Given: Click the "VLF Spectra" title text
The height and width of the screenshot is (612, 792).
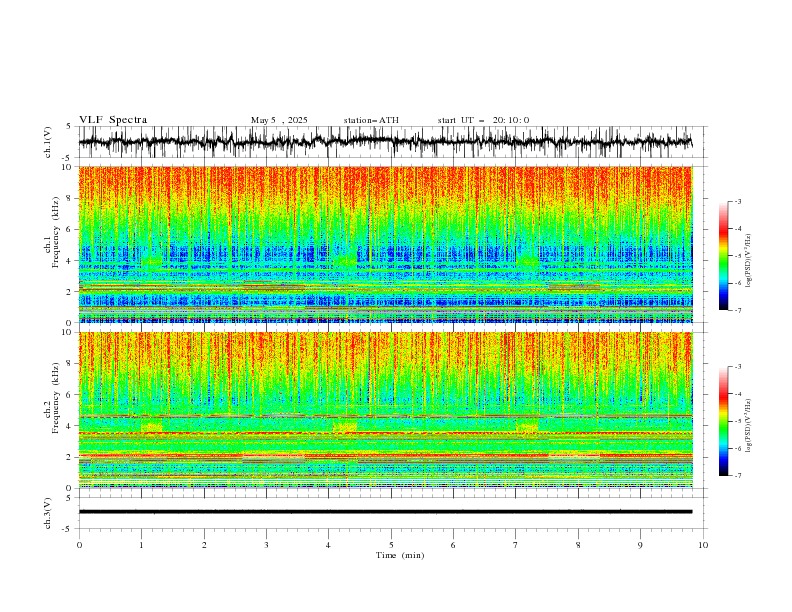Looking at the screenshot, I should (113, 120).
